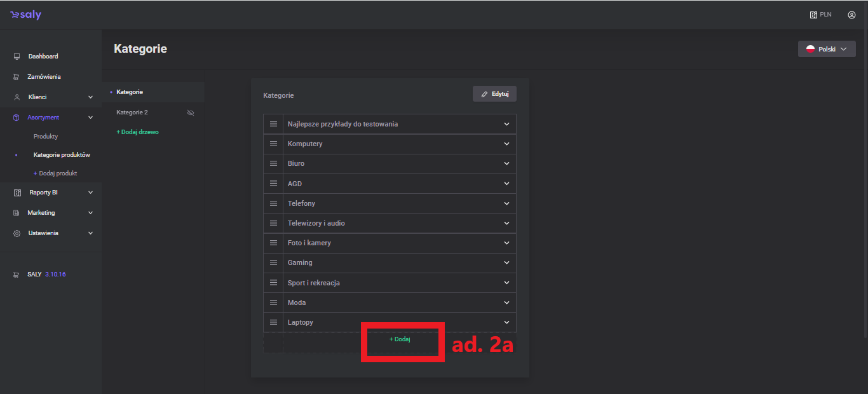Open Produkty in the Asortyment submenu
Viewport: 868px width, 394px height.
[46, 137]
